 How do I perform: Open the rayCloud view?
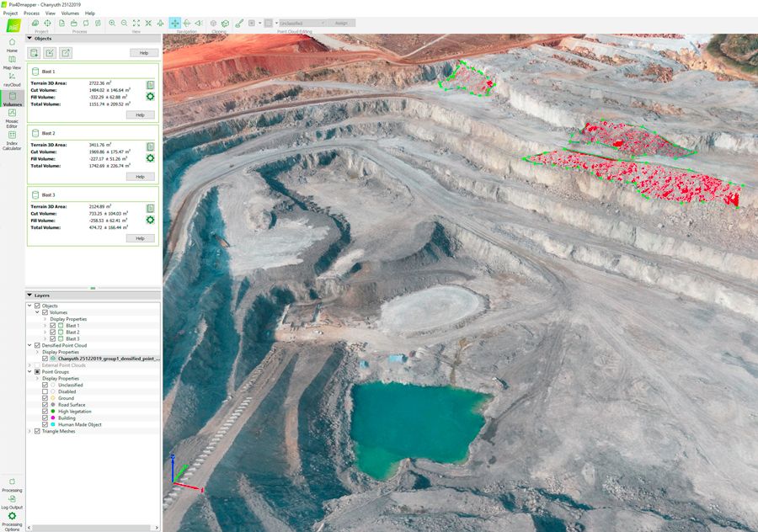(12, 80)
